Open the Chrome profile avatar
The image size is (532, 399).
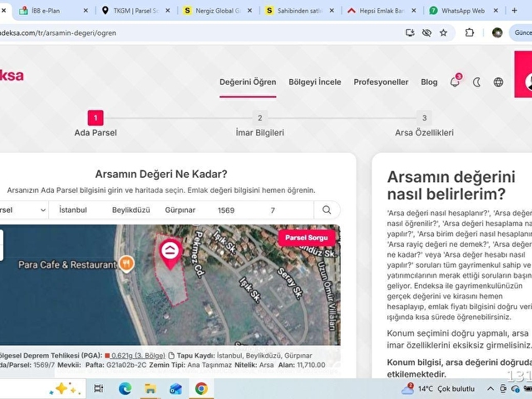[x=497, y=32]
